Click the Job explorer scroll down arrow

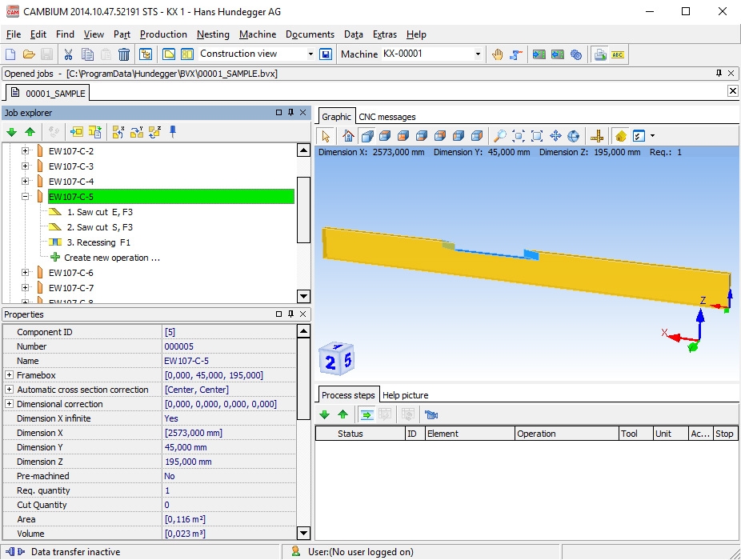click(303, 296)
